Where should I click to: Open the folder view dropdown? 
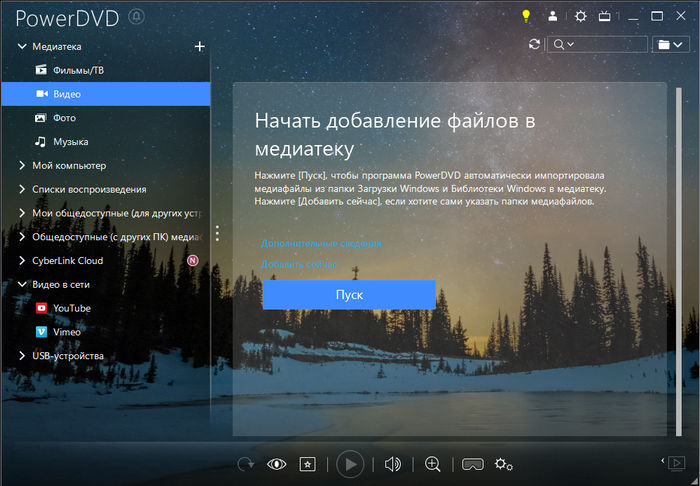[x=670, y=44]
